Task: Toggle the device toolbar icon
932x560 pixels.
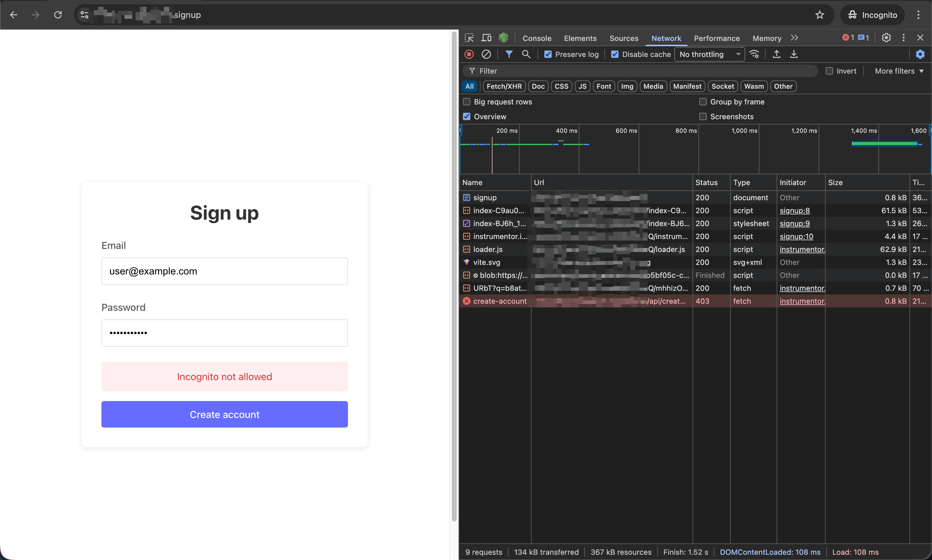Action: [486, 38]
